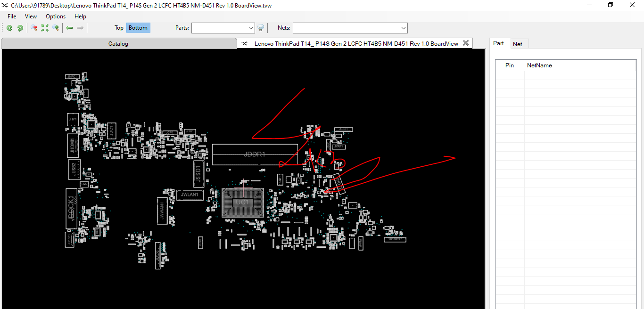Click the zoom out magnifier icon
Screen dimensions: 644x309
click(x=34, y=28)
